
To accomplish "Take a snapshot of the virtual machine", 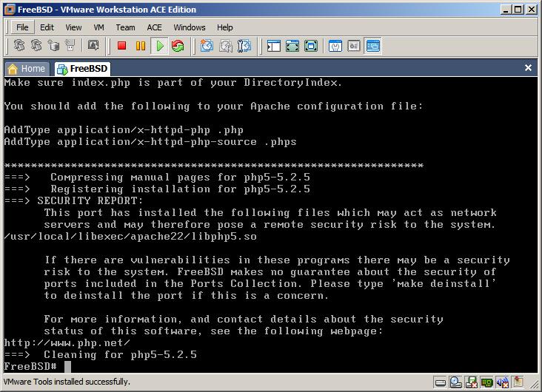I will (207, 46).
